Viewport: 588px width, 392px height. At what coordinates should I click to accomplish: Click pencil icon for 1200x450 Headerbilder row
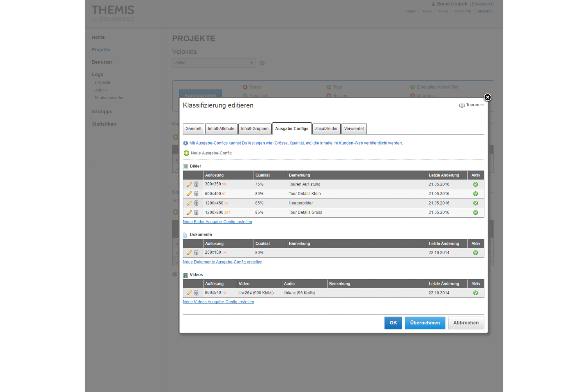pyautogui.click(x=189, y=203)
